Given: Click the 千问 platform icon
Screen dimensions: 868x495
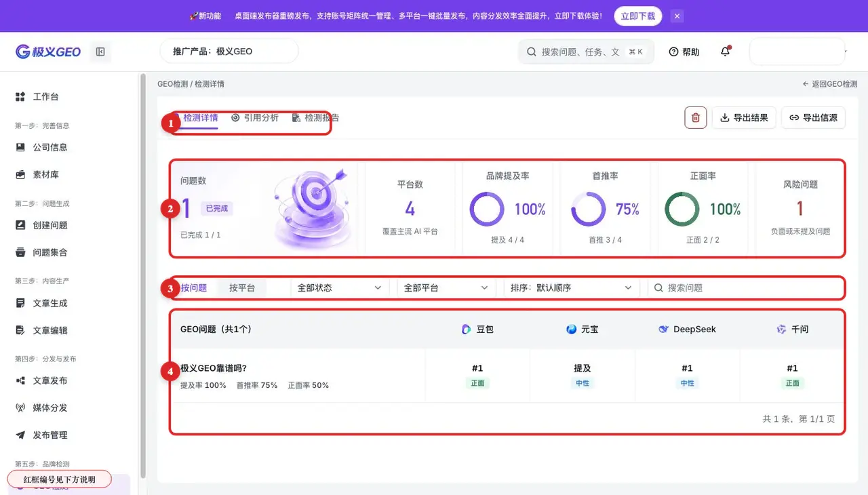Looking at the screenshot, I should pyautogui.click(x=782, y=329).
